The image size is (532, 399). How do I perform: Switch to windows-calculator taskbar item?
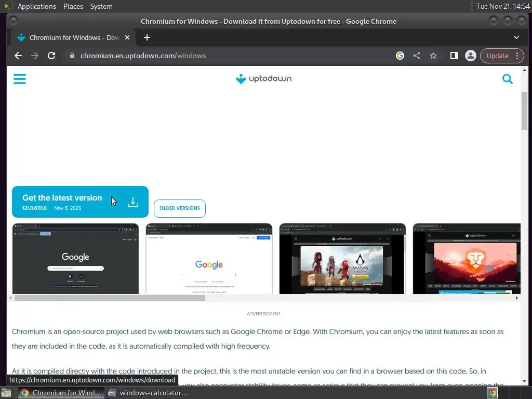(x=148, y=393)
